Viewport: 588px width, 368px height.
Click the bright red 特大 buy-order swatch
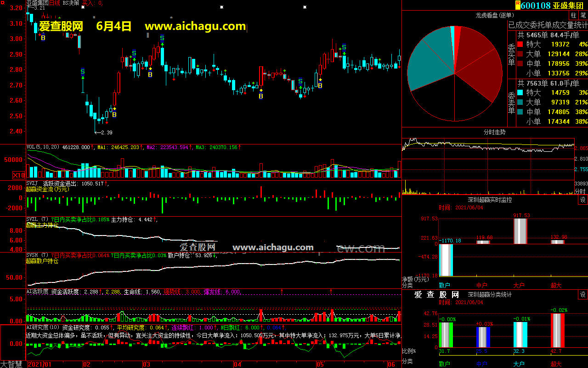(x=520, y=45)
